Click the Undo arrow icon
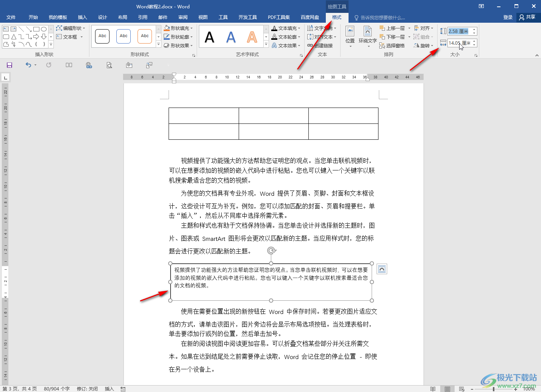This screenshot has width=541, height=392. click(28, 65)
